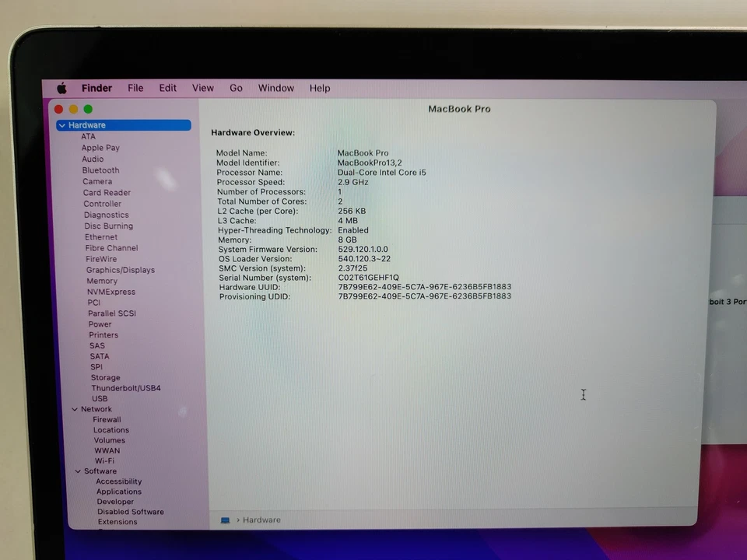Open the Applications section under Software

point(118,491)
